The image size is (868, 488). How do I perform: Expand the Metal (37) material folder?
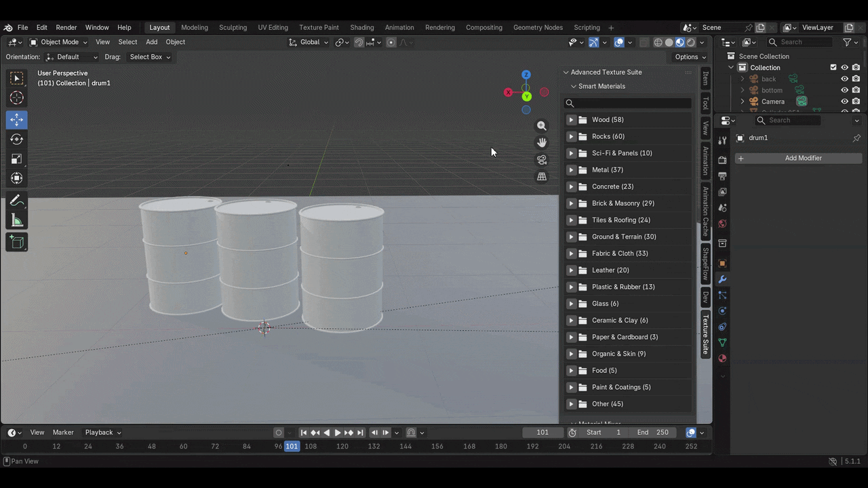pos(571,170)
